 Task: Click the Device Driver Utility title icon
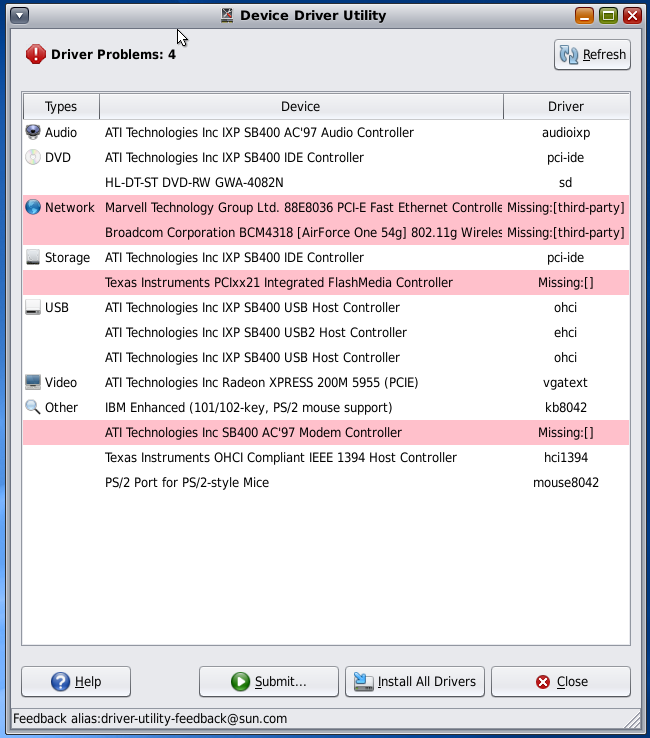click(x=227, y=15)
